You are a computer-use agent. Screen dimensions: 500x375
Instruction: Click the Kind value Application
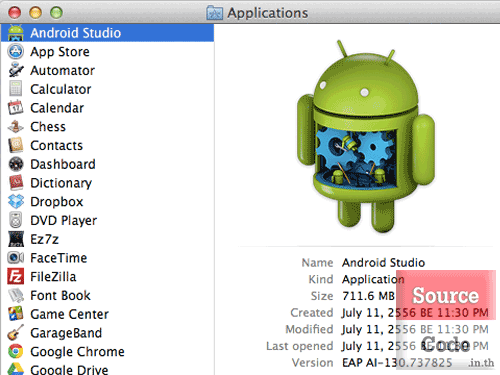[x=373, y=279]
